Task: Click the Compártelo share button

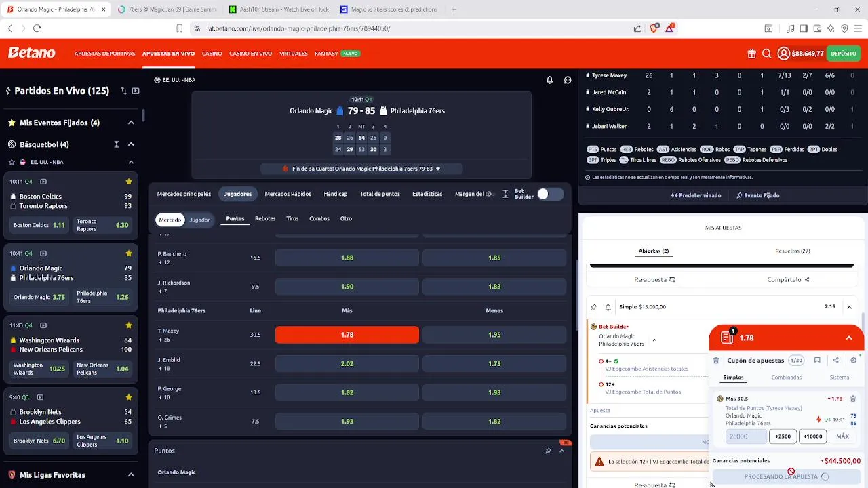Action: tap(788, 279)
